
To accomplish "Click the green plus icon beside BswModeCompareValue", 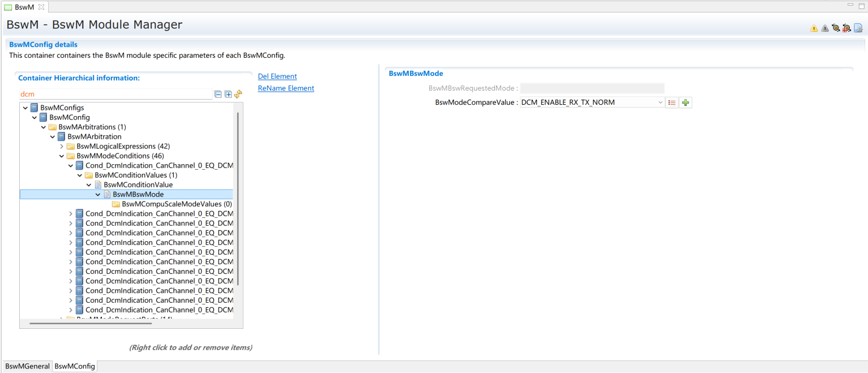I will [x=686, y=102].
